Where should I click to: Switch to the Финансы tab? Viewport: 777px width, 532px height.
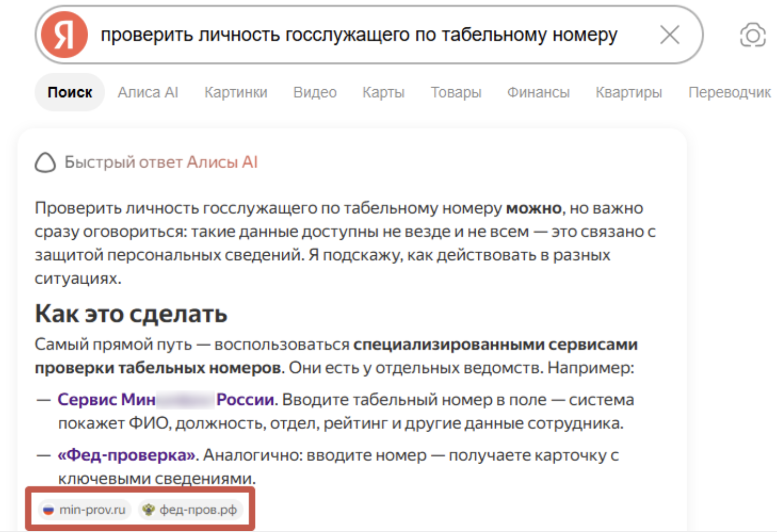[538, 92]
